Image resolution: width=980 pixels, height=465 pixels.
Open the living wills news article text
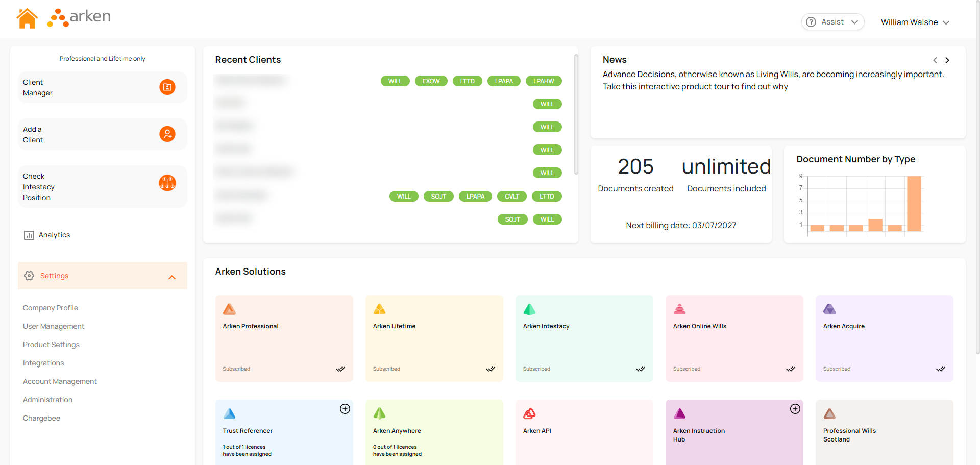tap(773, 81)
